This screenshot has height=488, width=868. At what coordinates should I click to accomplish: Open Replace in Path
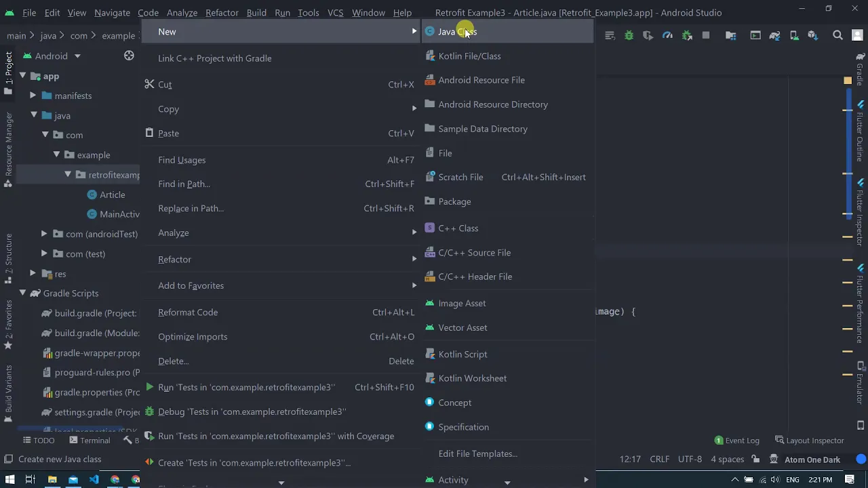coord(281,209)
